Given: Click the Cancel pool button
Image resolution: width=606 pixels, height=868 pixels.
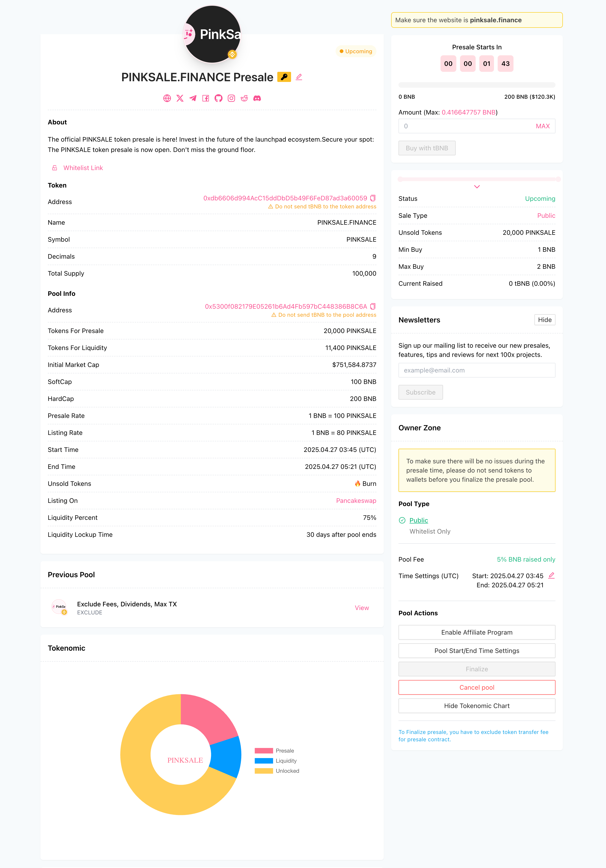Looking at the screenshot, I should 477,687.
